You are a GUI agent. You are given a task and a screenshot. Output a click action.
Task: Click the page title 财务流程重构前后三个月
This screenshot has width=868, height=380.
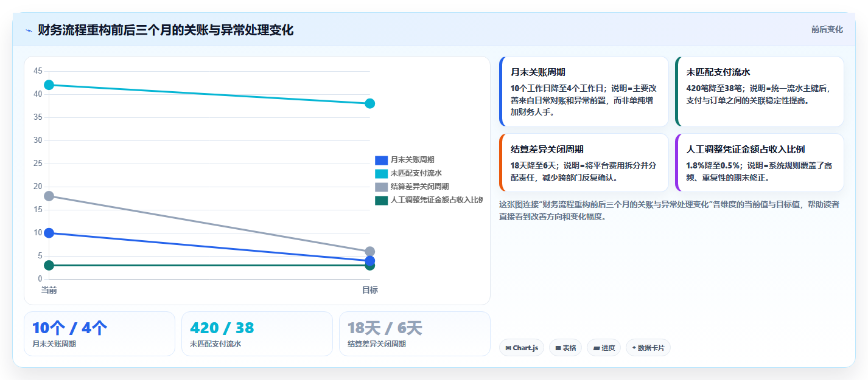(166, 30)
